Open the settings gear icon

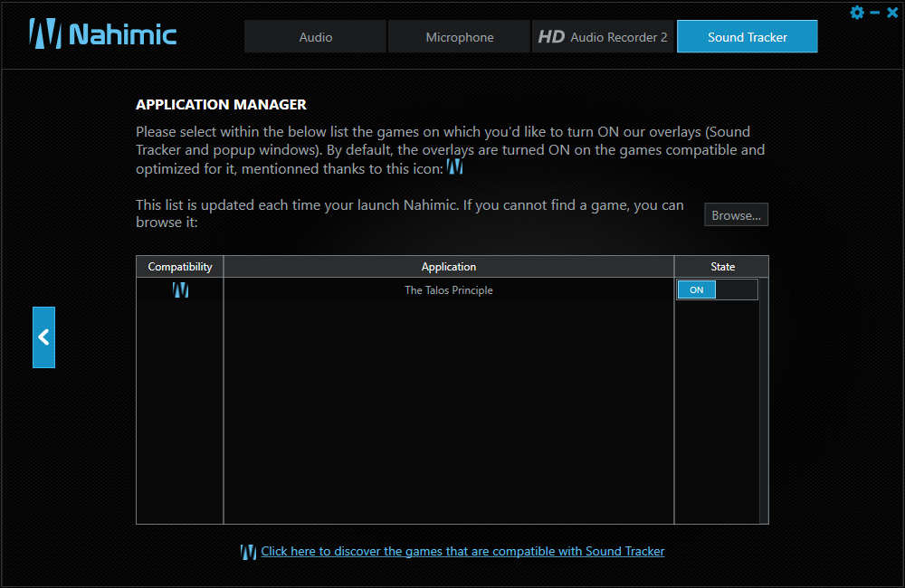(x=857, y=12)
